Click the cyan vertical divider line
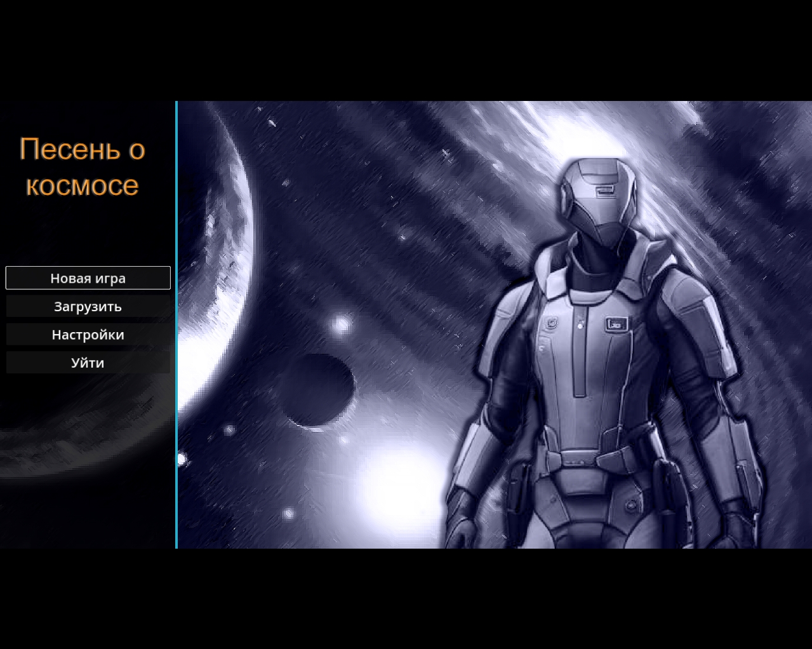The height and width of the screenshot is (649, 812). point(176,324)
